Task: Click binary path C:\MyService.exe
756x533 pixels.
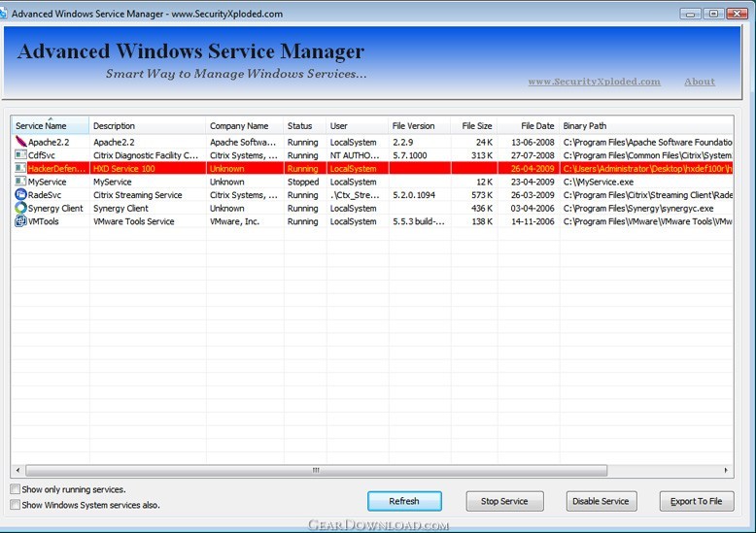Action: 599,182
